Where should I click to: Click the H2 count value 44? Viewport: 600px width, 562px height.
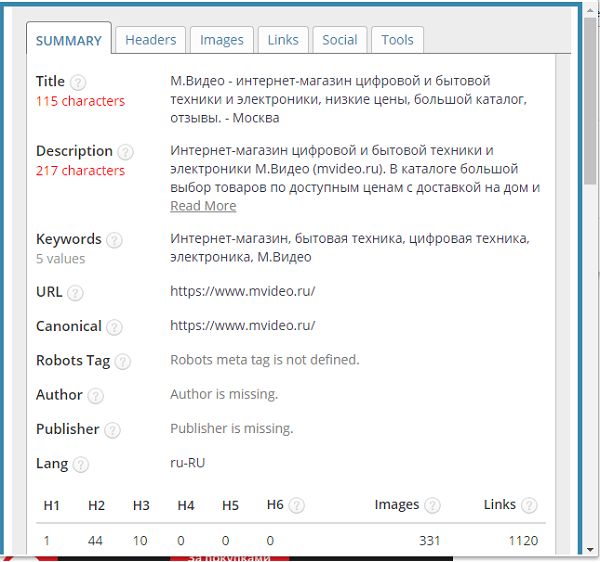click(95, 541)
